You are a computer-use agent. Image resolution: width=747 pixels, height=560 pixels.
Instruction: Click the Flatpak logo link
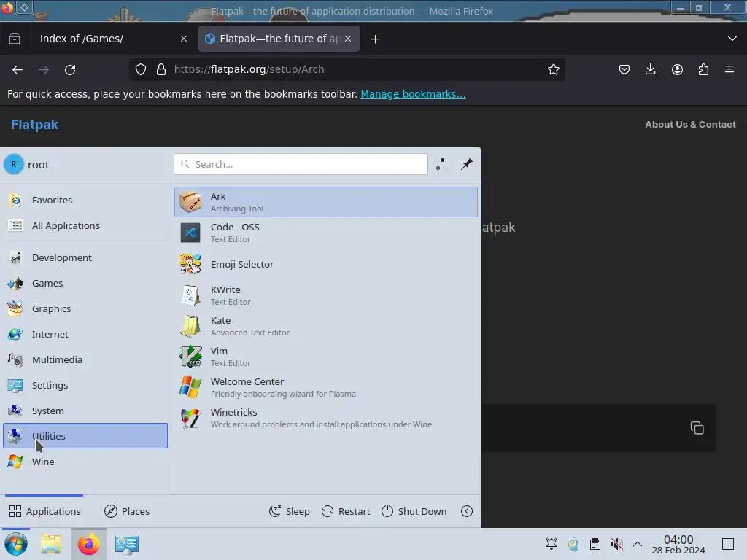34,125
